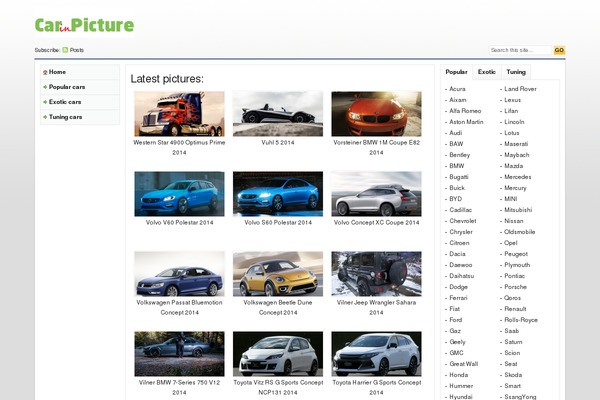Open the Porsche brand link
Screen dimensions: 600x400
coord(515,287)
